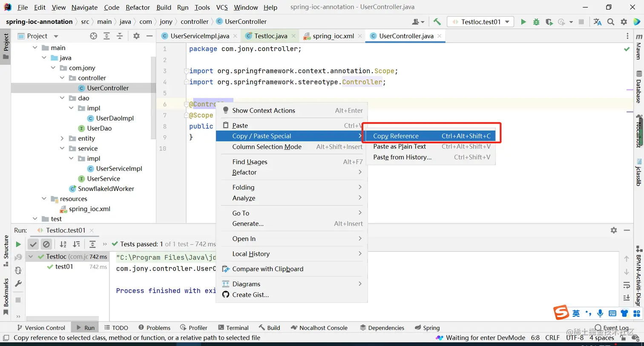This screenshot has height=346, width=644.
Task: Collapse the controller package node
Action: click(x=62, y=78)
